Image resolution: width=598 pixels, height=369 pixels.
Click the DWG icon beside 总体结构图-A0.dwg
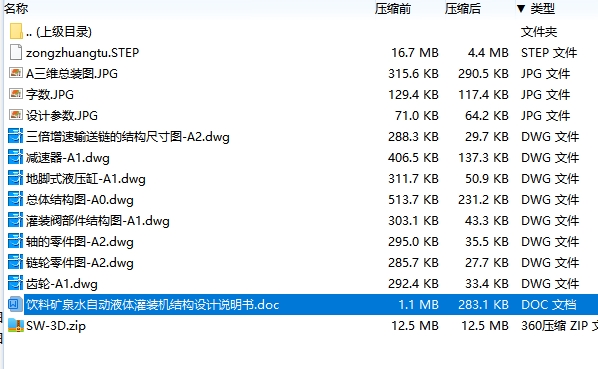[15, 199]
